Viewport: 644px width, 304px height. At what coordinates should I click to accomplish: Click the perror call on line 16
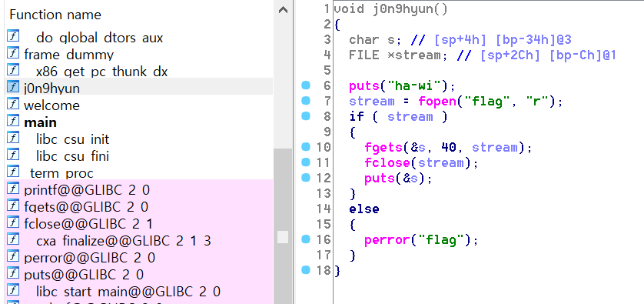pos(387,240)
